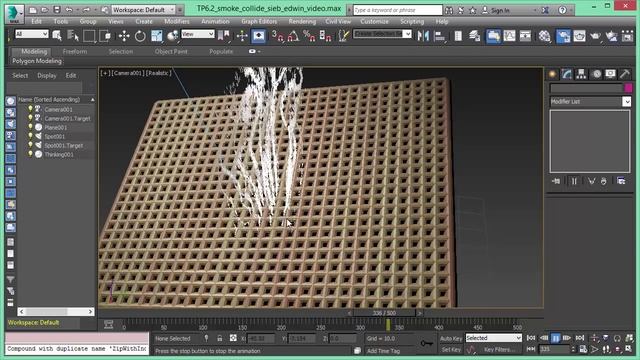Open the Rendering menu
640x360 pixels.
pos(302,21)
